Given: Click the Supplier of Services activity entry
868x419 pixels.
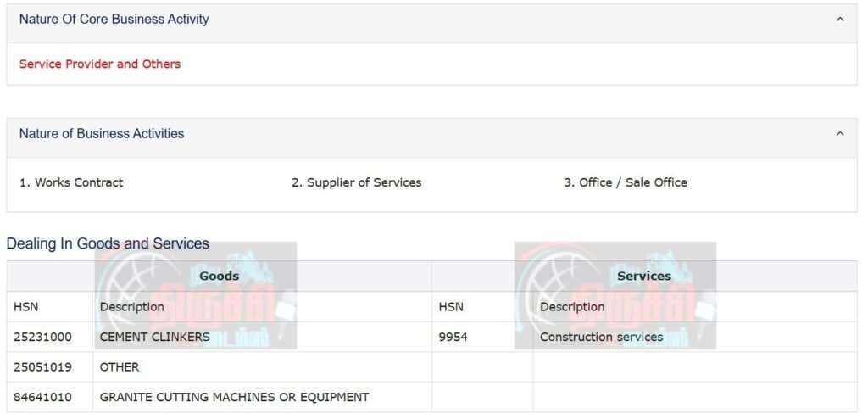Looking at the screenshot, I should coord(356,182).
